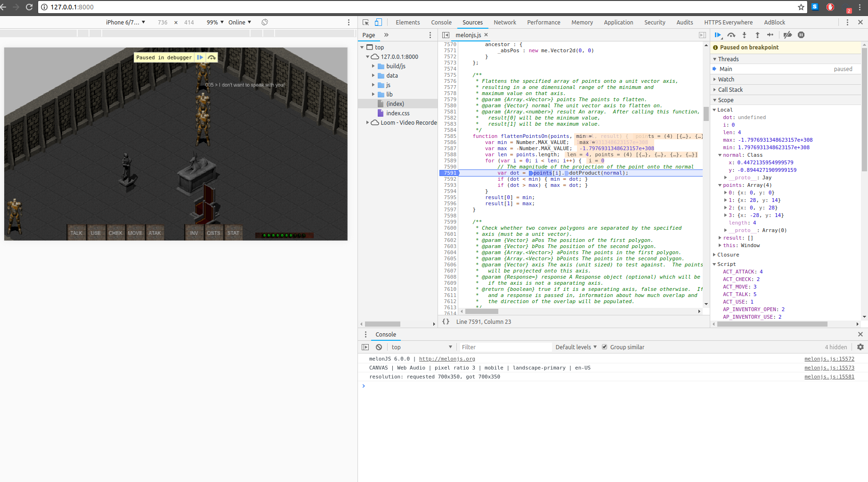The height and width of the screenshot is (482, 868).
Task: Click step over in the page overlay
Action: (x=212, y=57)
